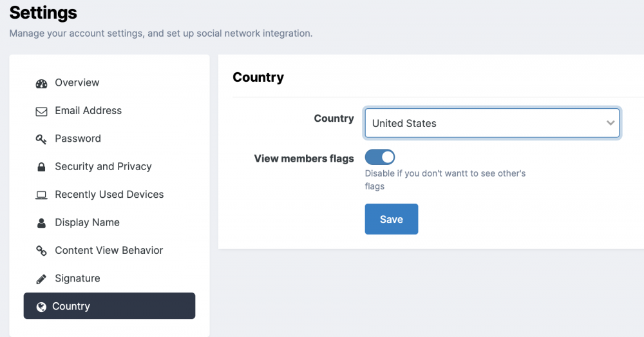Viewport: 644px width, 337px height.
Task: Navigate to Content View Behavior
Action: 109,251
